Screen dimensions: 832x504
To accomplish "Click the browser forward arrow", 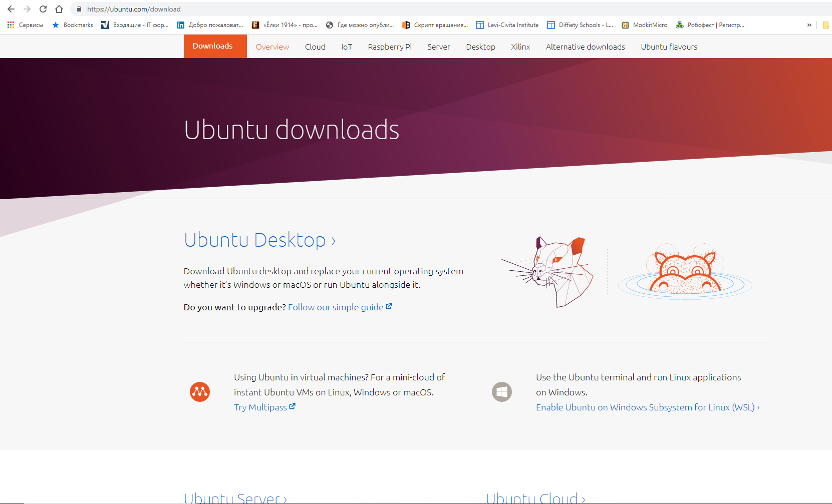I will [27, 9].
